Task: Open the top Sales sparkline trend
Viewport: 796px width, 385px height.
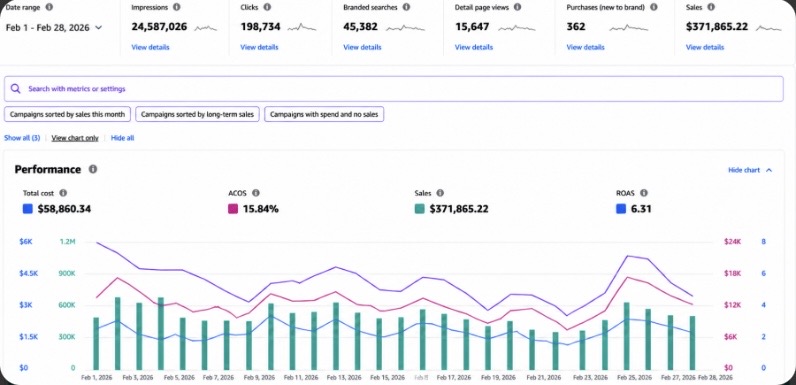Action: click(769, 27)
